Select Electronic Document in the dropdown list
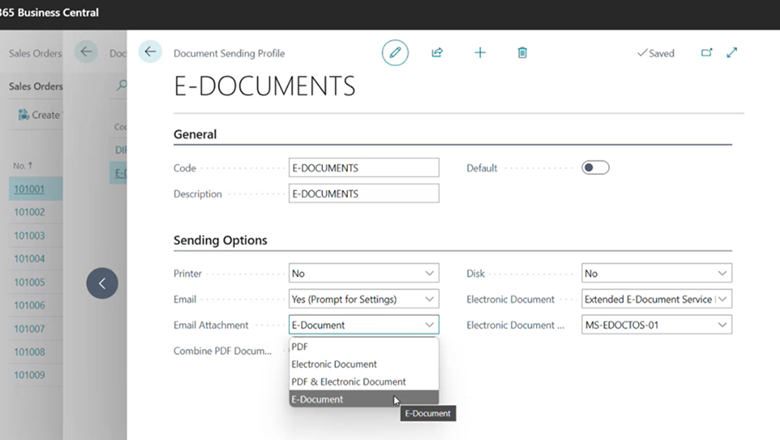Screen dimensions: 780x440 [x=334, y=364]
